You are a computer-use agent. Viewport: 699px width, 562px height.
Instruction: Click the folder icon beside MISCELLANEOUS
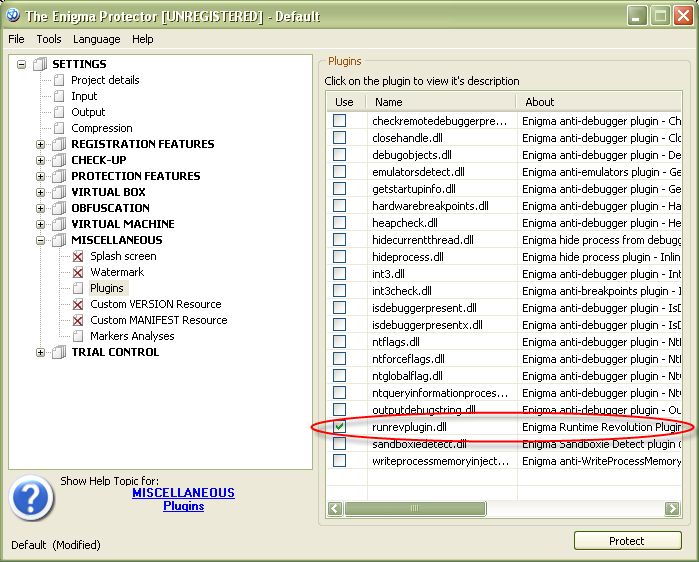click(x=59, y=240)
